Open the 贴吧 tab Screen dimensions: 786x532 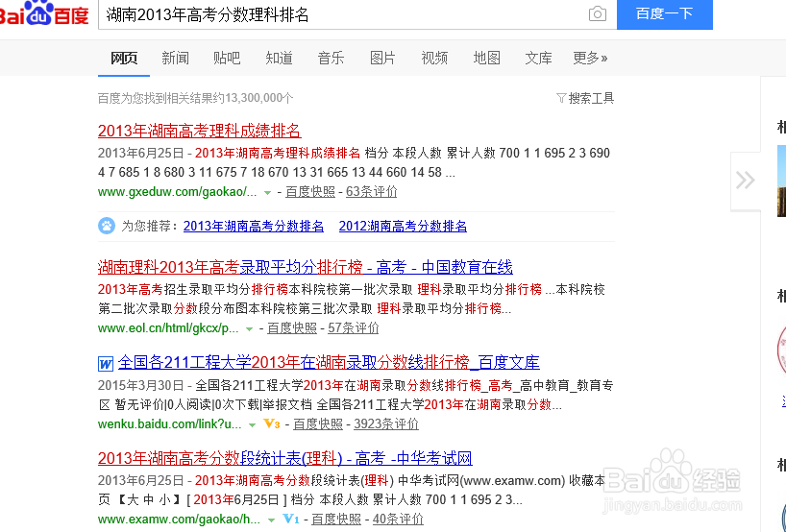click(227, 59)
